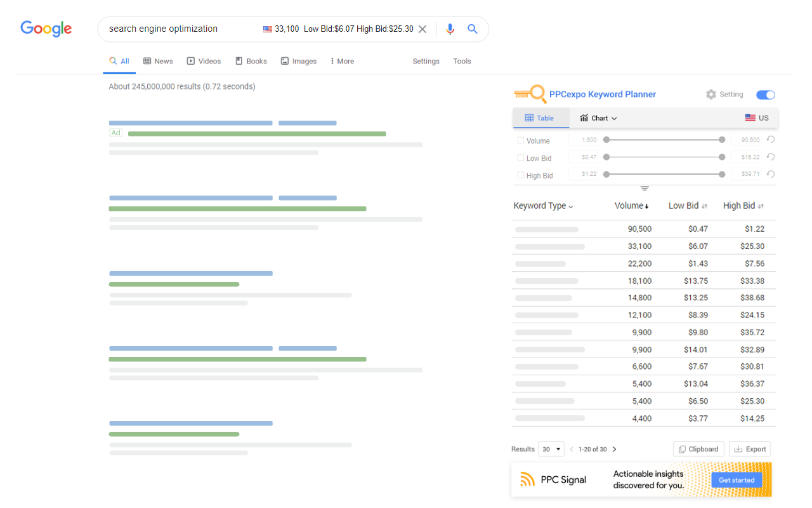Click High Bid slider left handle
Viewport: 812px width, 508px height.
coord(606,174)
